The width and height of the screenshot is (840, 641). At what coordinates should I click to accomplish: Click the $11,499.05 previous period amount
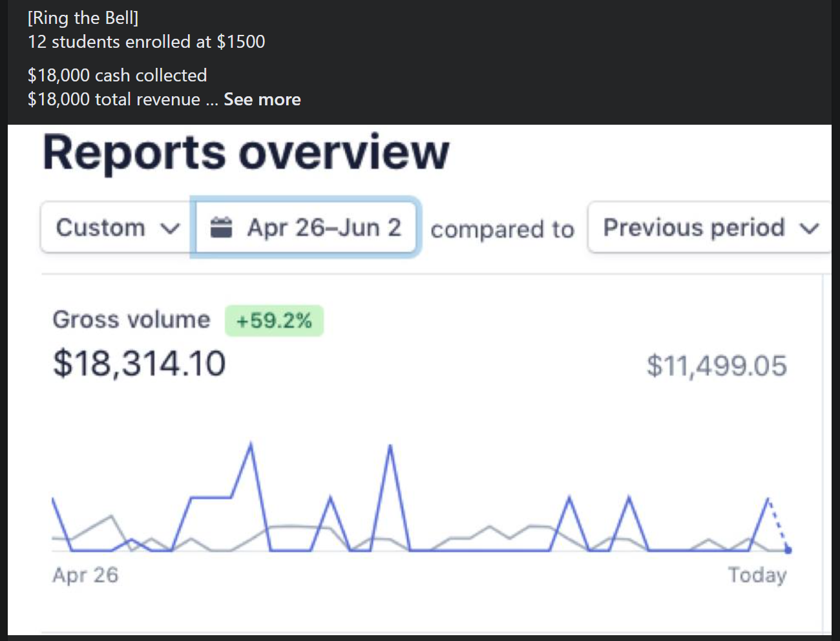(717, 366)
